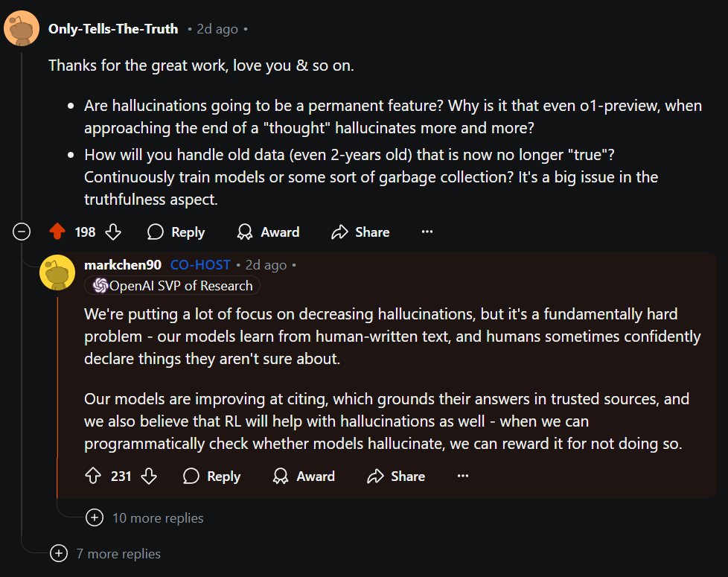
Task: Award markchen90's reply
Action: coord(304,476)
